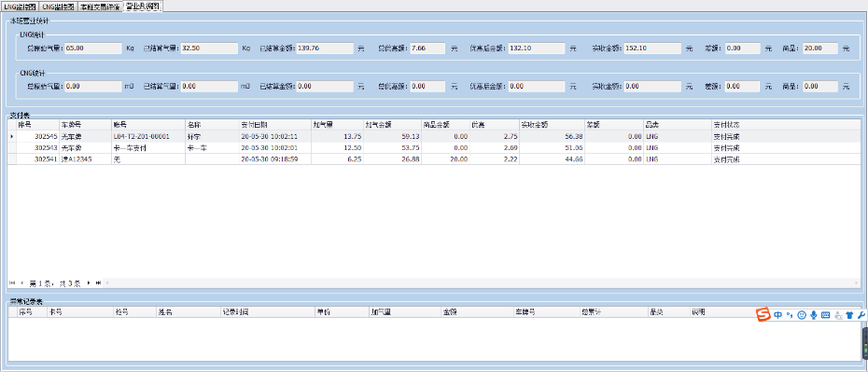Click the first CNG field with m3 unit
Viewport: 868px width, 372px height.
(x=93, y=87)
